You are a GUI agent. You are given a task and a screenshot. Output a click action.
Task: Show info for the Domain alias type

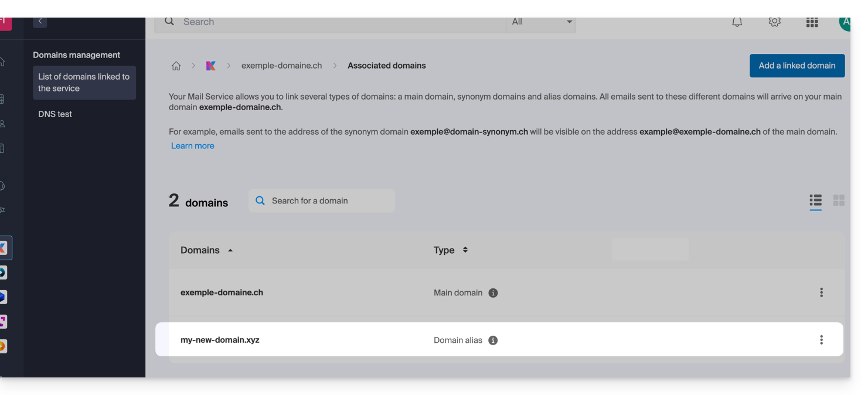493,340
